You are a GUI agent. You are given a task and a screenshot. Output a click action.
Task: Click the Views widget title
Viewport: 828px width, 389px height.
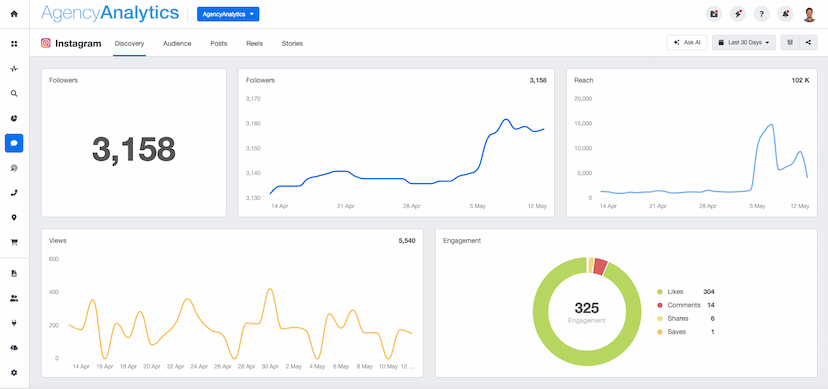pos(58,241)
